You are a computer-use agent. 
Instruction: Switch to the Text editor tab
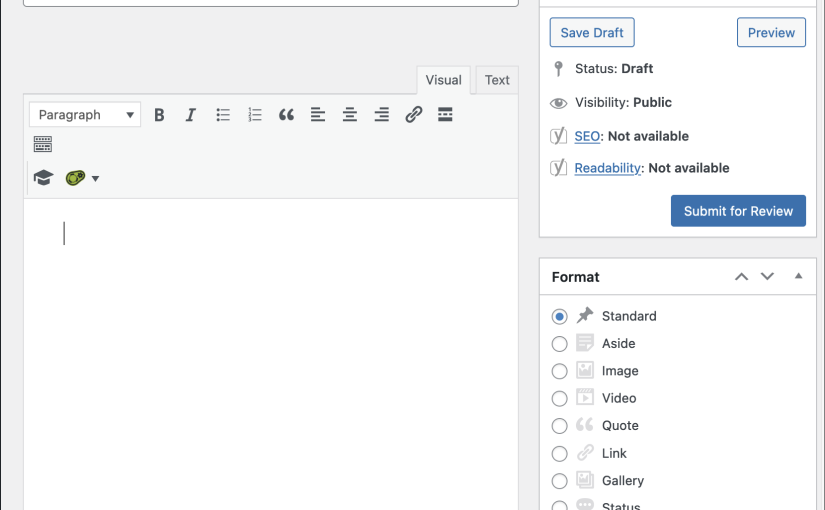click(497, 80)
